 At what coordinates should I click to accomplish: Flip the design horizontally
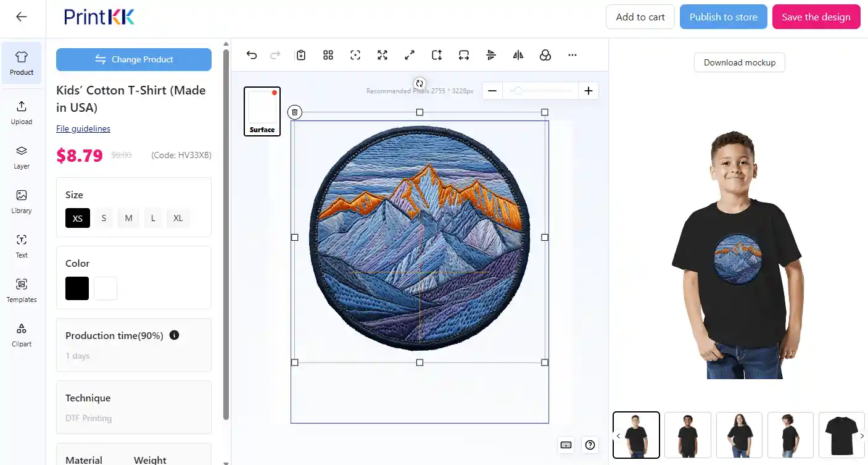point(518,55)
